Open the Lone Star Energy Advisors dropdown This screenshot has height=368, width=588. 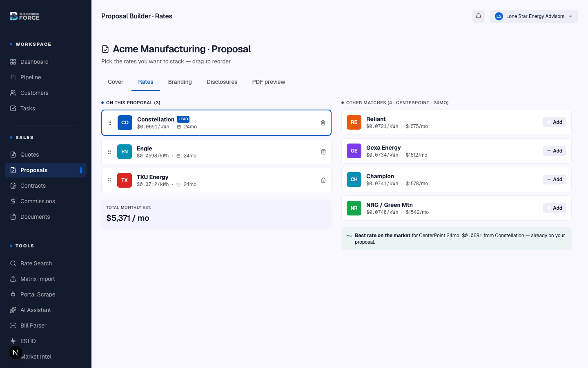pyautogui.click(x=534, y=16)
